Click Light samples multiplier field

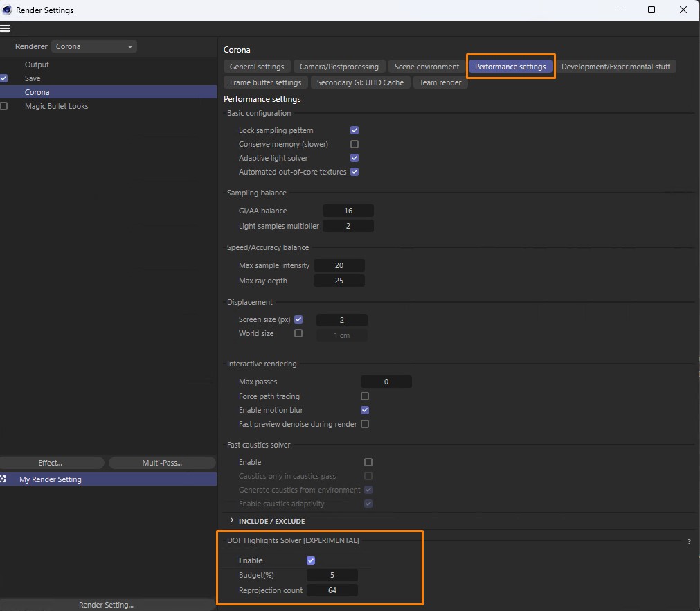pyautogui.click(x=348, y=226)
